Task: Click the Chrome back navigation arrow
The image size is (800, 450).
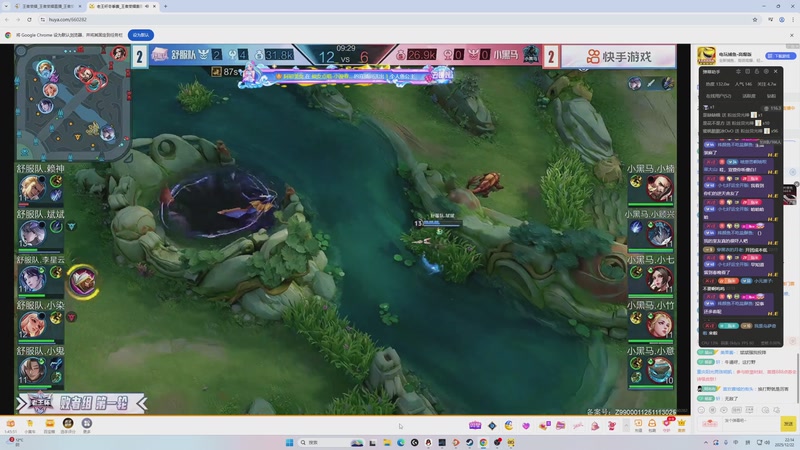Action: (7, 19)
